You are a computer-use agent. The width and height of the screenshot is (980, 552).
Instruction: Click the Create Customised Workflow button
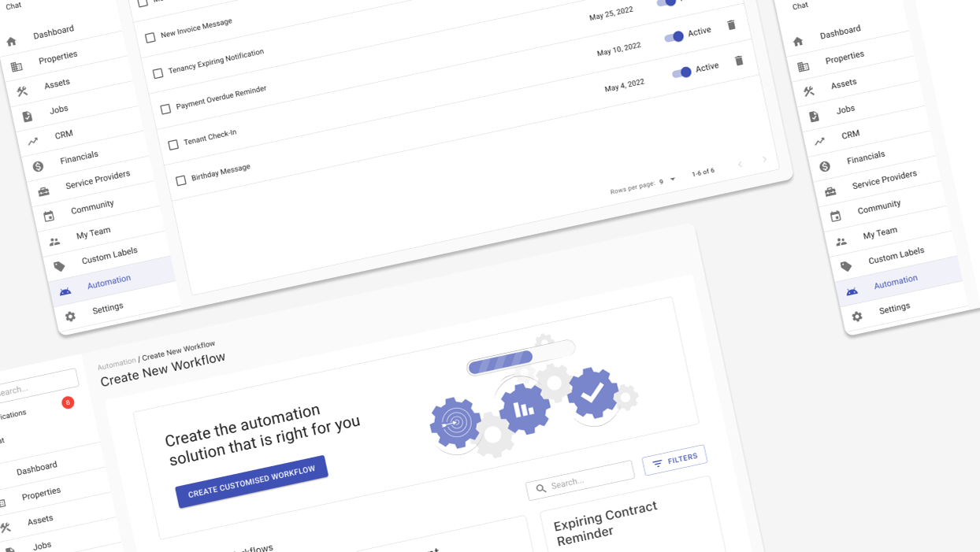251,481
